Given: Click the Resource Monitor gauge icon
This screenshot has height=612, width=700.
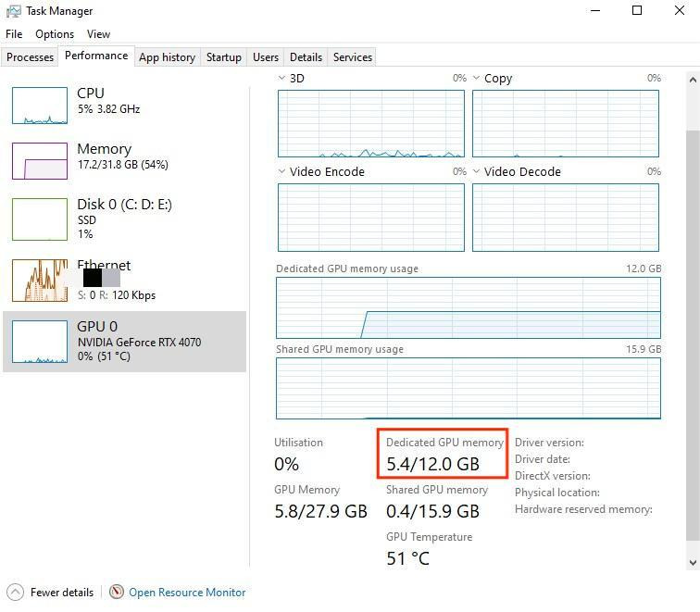Looking at the screenshot, I should click(117, 592).
